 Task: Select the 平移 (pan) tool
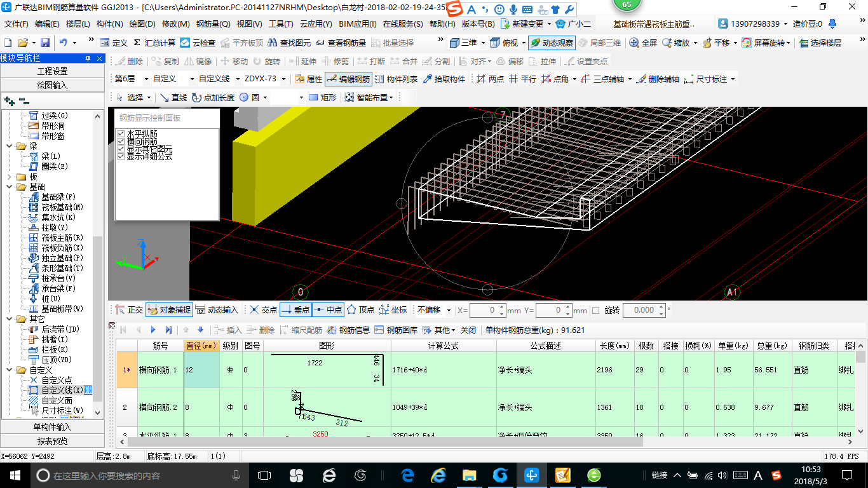pyautogui.click(x=715, y=43)
